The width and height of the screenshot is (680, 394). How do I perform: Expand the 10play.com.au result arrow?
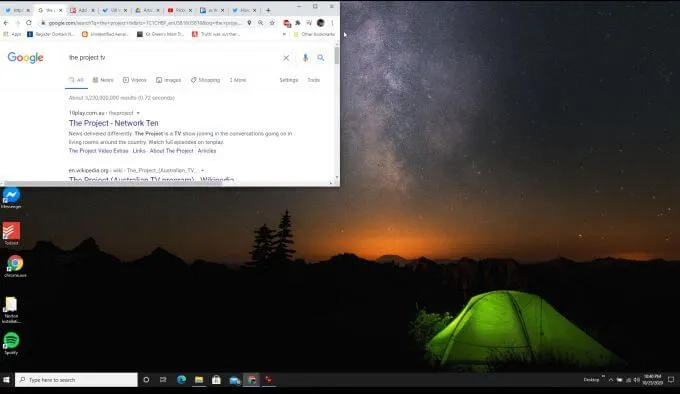pos(138,113)
